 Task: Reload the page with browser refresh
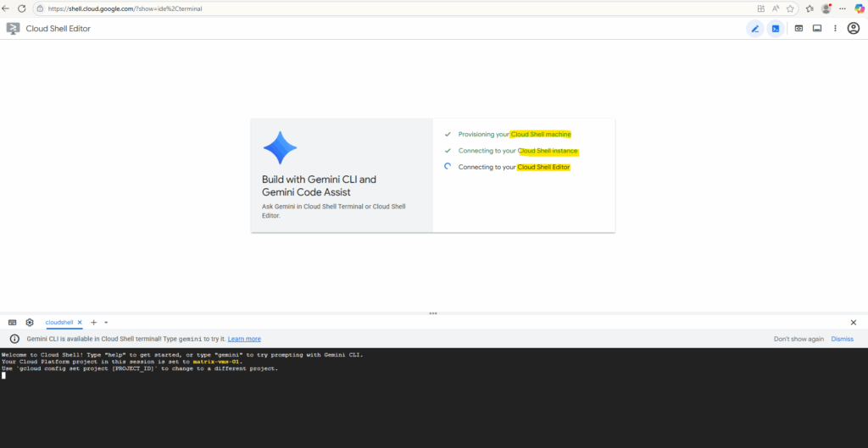pos(22,8)
